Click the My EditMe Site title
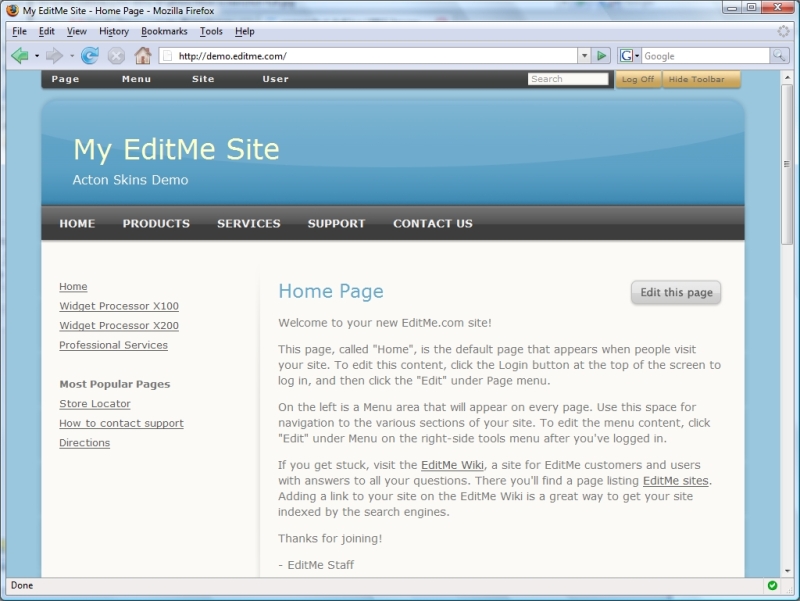The height and width of the screenshot is (601, 800). click(176, 149)
